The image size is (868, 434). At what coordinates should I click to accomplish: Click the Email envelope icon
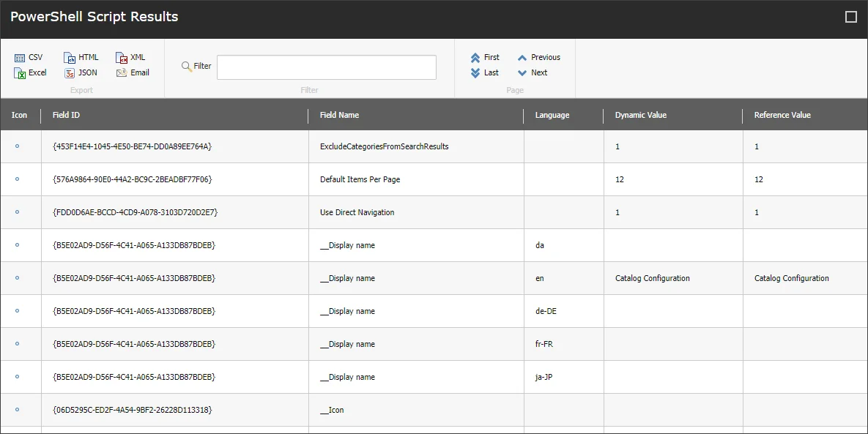click(x=122, y=72)
